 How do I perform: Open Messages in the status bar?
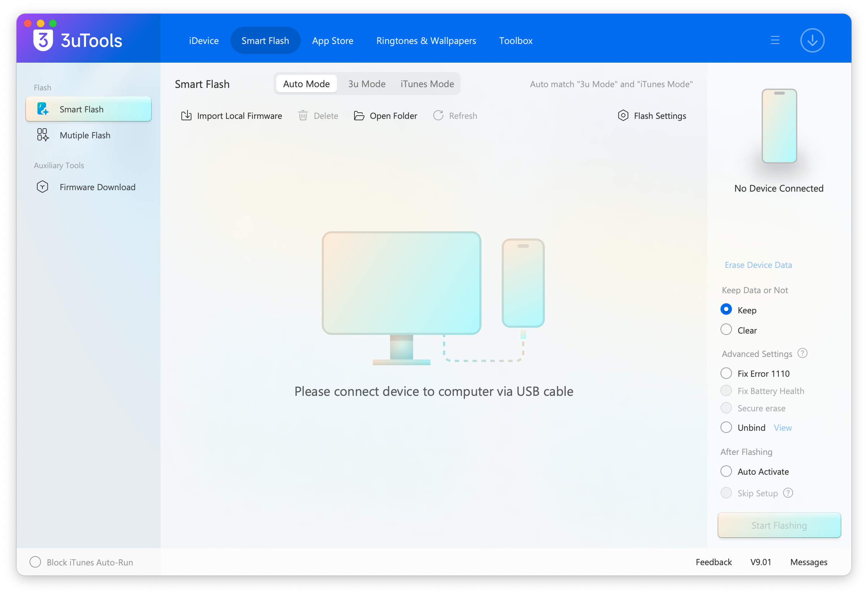click(x=809, y=562)
